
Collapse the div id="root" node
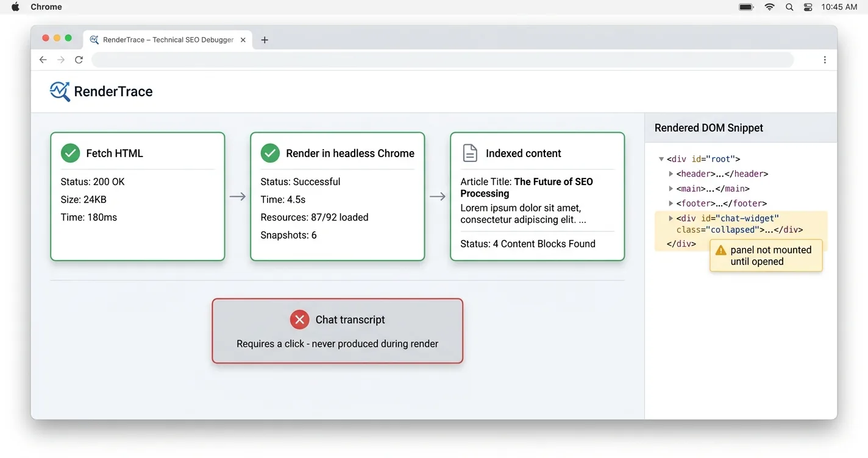click(661, 159)
